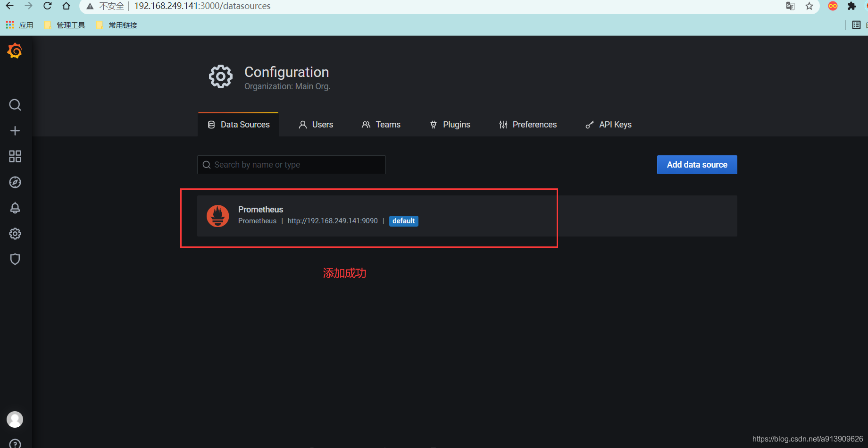The width and height of the screenshot is (868, 448).
Task: Click the Add data source button
Action: [x=697, y=165]
